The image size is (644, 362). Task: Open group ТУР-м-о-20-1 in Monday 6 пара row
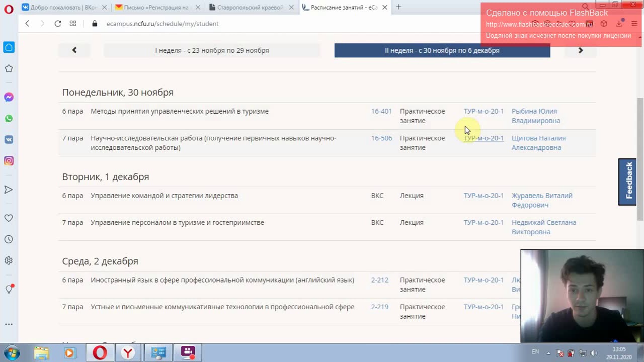click(484, 111)
